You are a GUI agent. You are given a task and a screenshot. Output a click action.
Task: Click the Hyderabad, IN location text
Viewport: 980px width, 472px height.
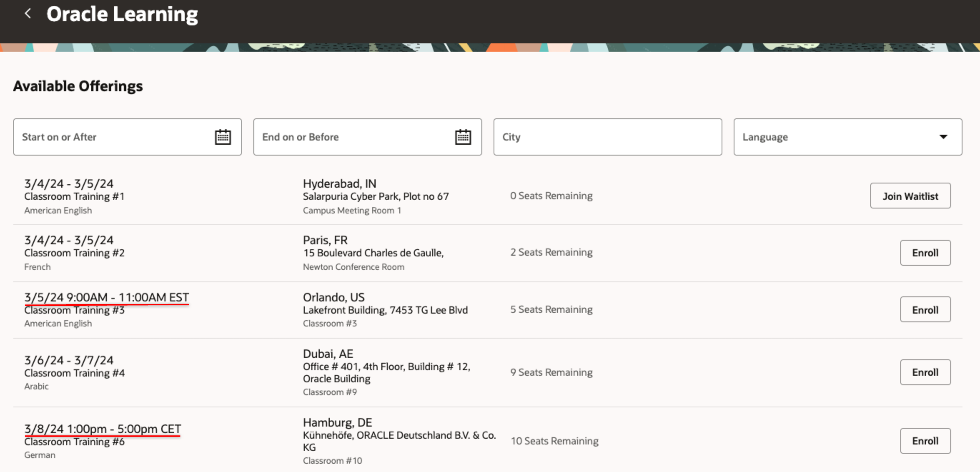339,184
